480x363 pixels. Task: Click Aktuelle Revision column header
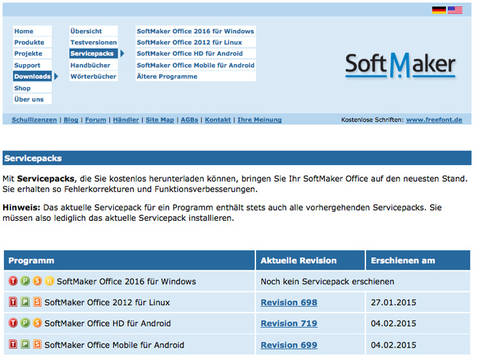310,260
